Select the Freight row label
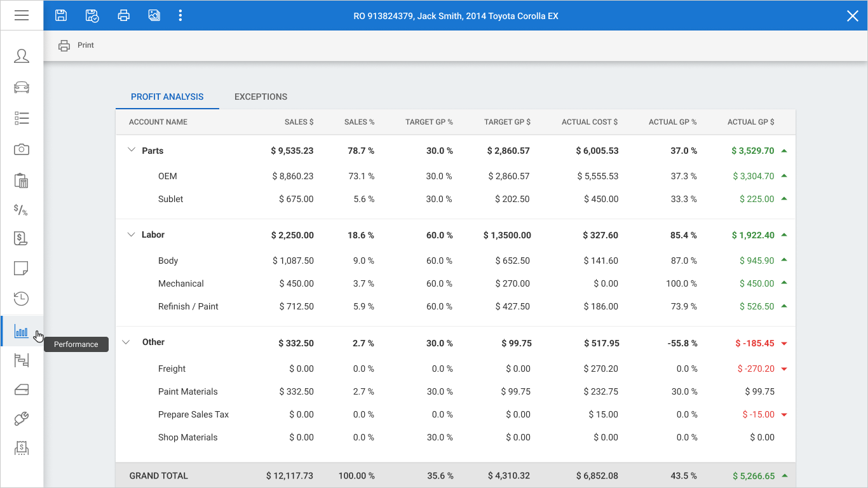Viewport: 868px width, 488px height. point(172,369)
